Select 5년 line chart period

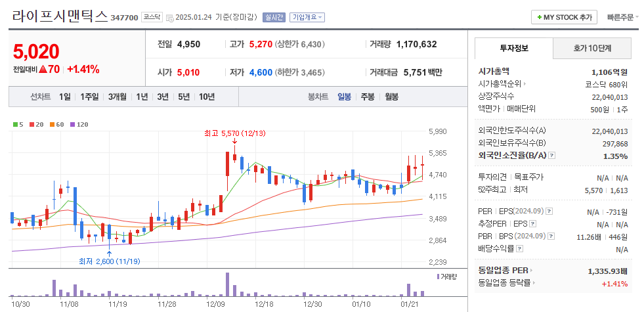coord(184,97)
